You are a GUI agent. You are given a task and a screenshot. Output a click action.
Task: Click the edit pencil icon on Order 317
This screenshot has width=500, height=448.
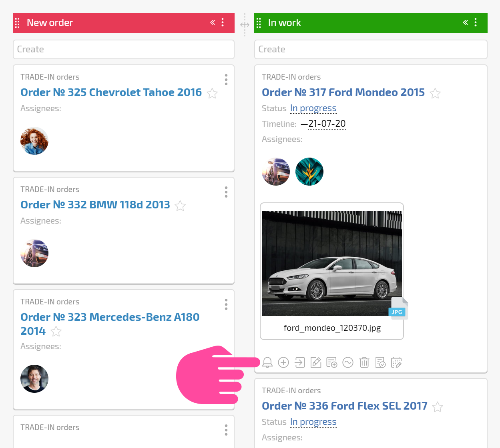coord(316,362)
